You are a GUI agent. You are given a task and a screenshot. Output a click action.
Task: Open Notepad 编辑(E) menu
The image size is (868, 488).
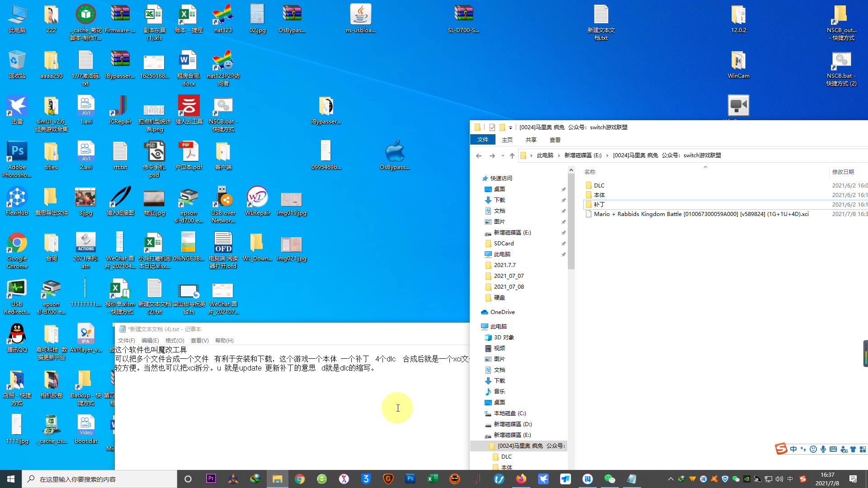(x=150, y=341)
